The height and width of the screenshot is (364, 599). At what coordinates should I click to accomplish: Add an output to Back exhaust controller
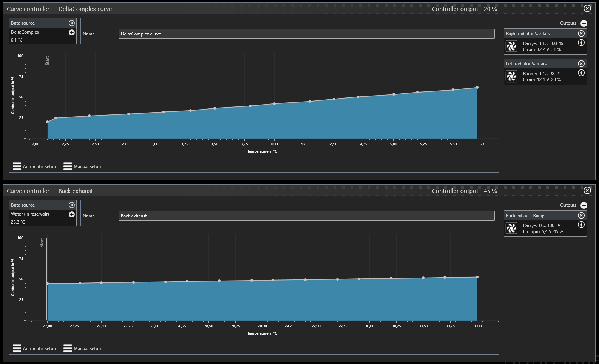(584, 205)
